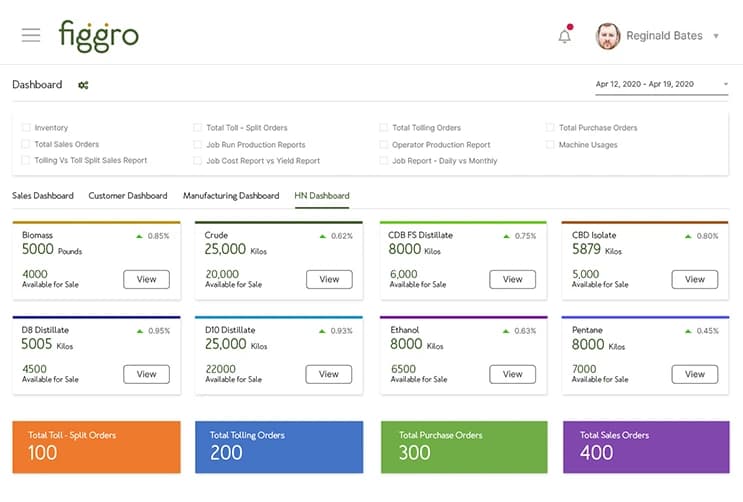The height and width of the screenshot is (502, 743).
Task: Open purple Total Sales Orders tile
Action: 646,447
